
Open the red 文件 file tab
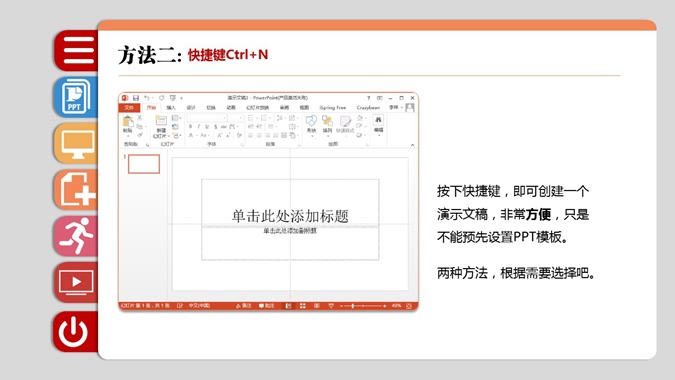[x=129, y=108]
